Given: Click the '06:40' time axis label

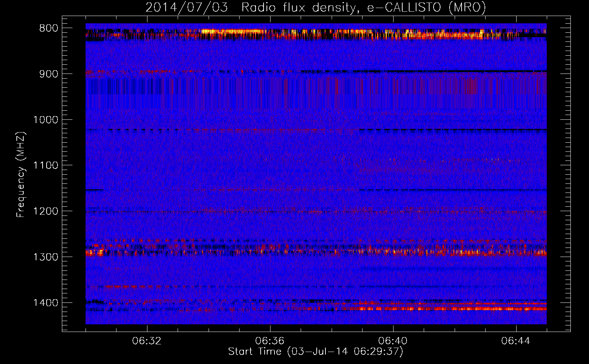Looking at the screenshot, I should click(x=393, y=341).
